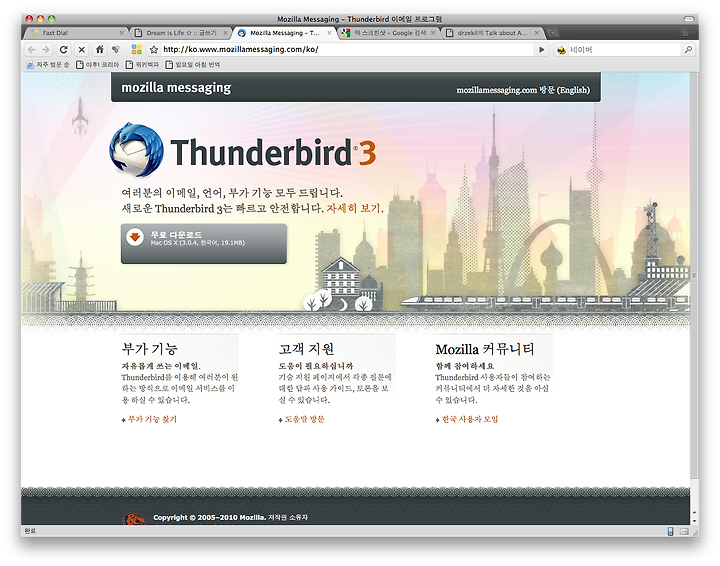
Task: Click the Mozilla 커뮤니티 heading
Action: [484, 349]
